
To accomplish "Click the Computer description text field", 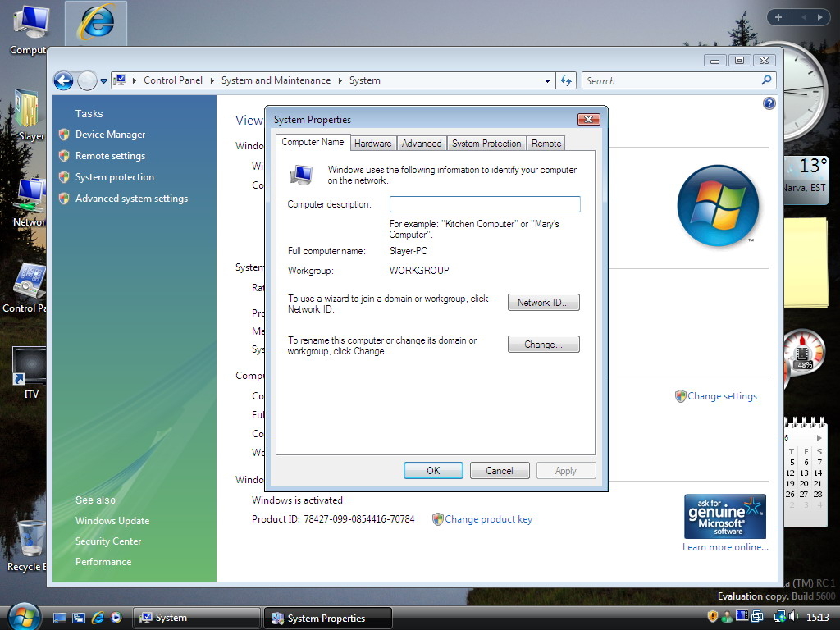I will pos(485,204).
